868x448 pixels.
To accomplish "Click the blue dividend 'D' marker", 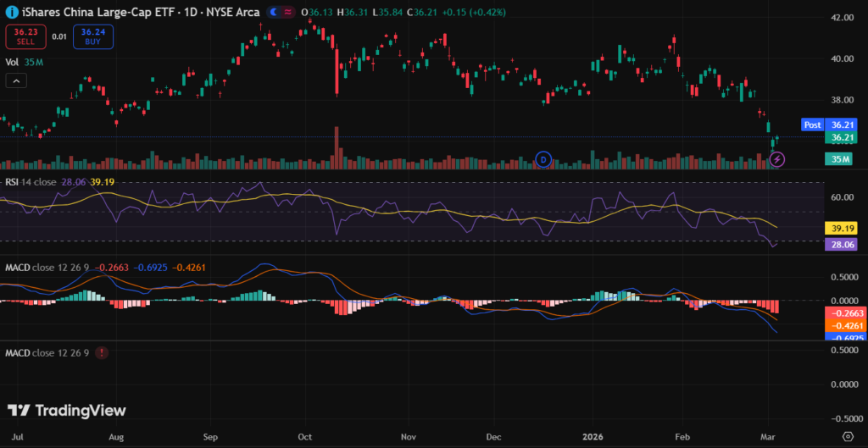I will [x=544, y=158].
